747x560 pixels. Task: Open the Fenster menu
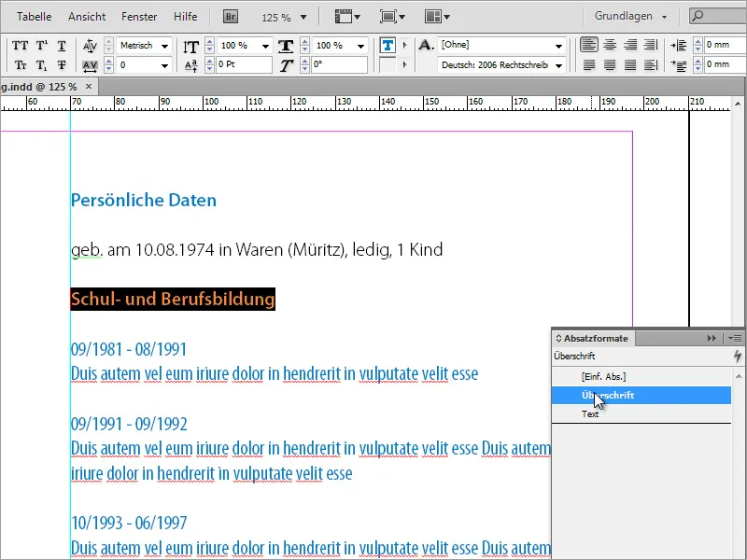pos(139,17)
